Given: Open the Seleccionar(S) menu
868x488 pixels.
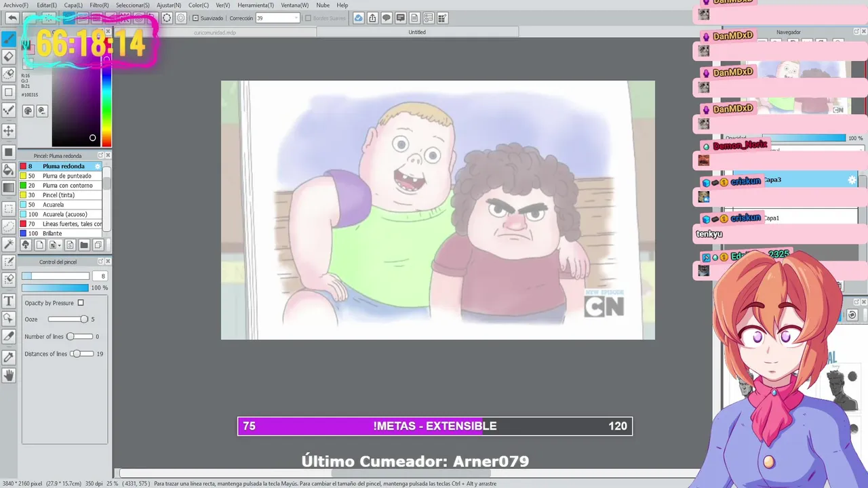Looking at the screenshot, I should [132, 5].
